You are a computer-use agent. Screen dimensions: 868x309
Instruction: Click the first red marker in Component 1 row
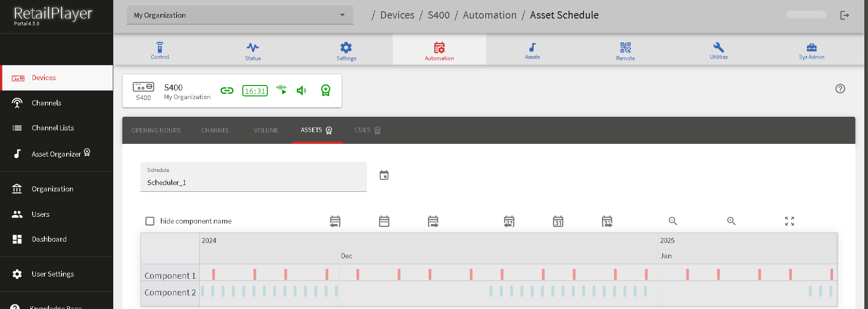[213, 274]
